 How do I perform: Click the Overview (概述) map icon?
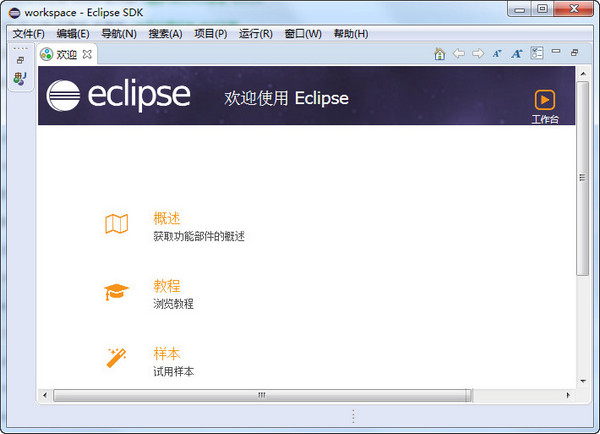tap(117, 225)
